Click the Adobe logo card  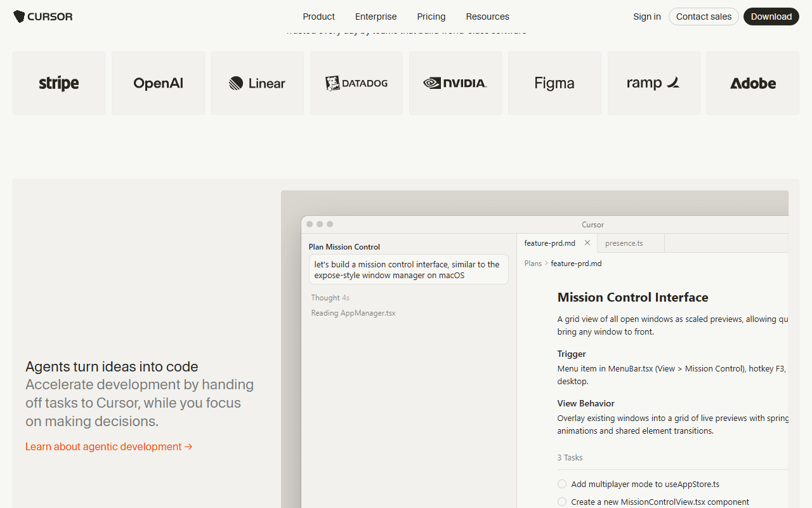pos(753,83)
